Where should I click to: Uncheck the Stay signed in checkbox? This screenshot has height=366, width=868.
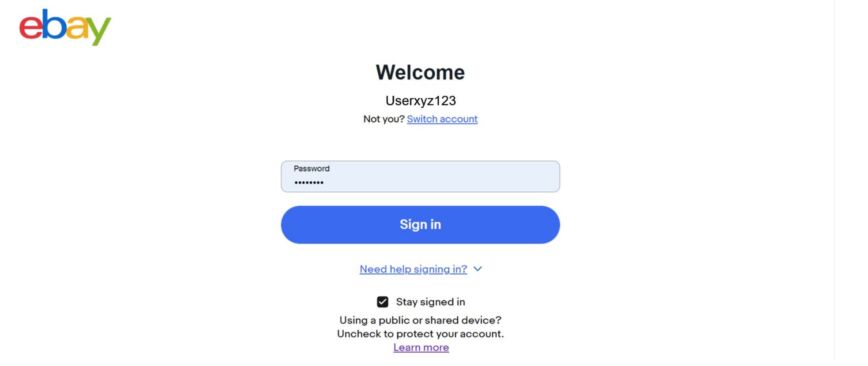pyautogui.click(x=383, y=302)
